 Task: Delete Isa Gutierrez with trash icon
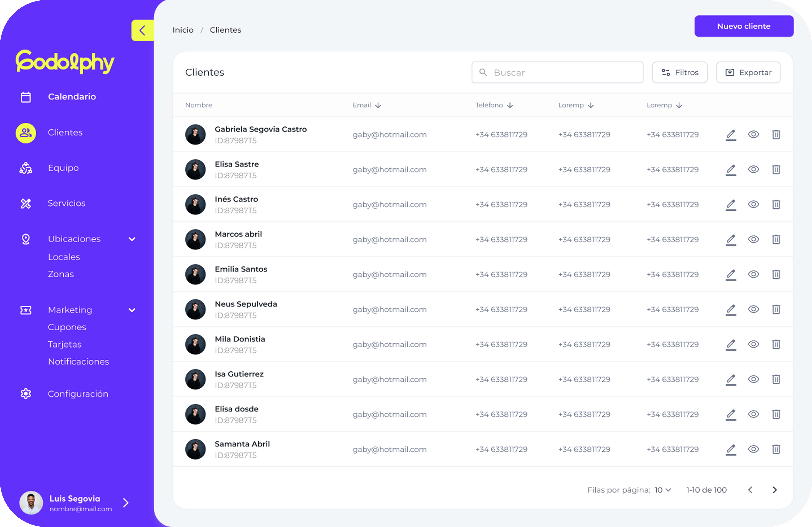coord(776,379)
